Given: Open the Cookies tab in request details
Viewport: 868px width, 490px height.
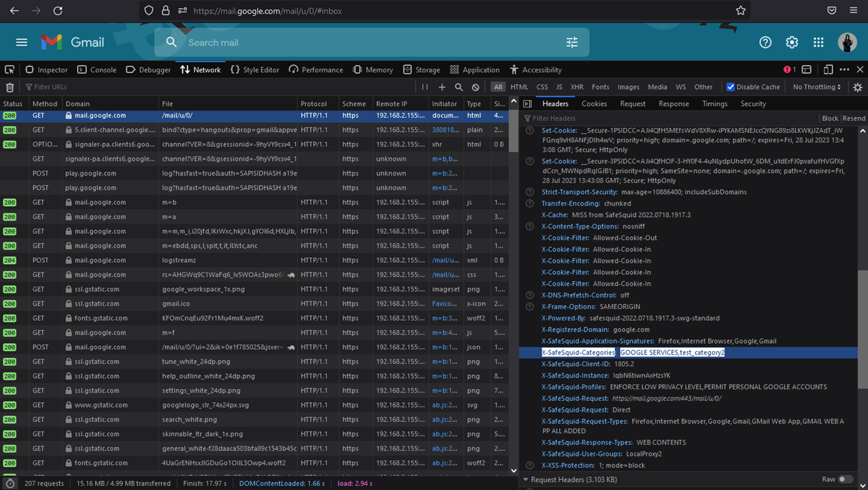Looking at the screenshot, I should (x=594, y=104).
